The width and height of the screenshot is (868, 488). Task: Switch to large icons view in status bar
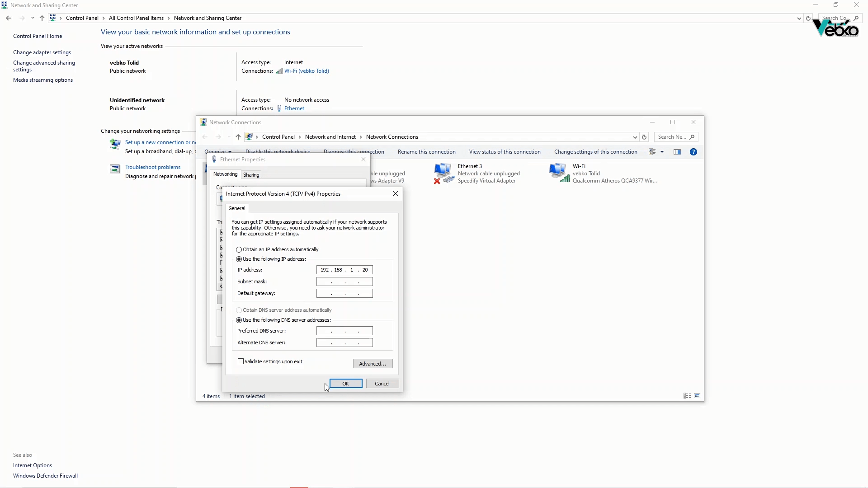pyautogui.click(x=697, y=396)
